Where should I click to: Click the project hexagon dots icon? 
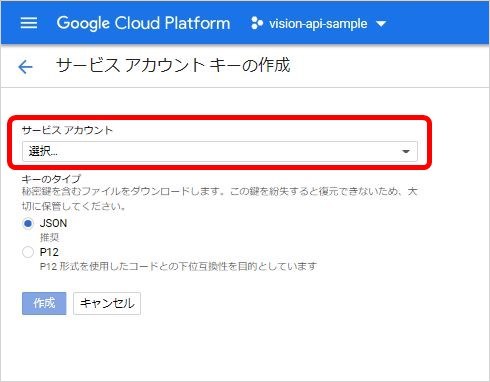(257, 23)
